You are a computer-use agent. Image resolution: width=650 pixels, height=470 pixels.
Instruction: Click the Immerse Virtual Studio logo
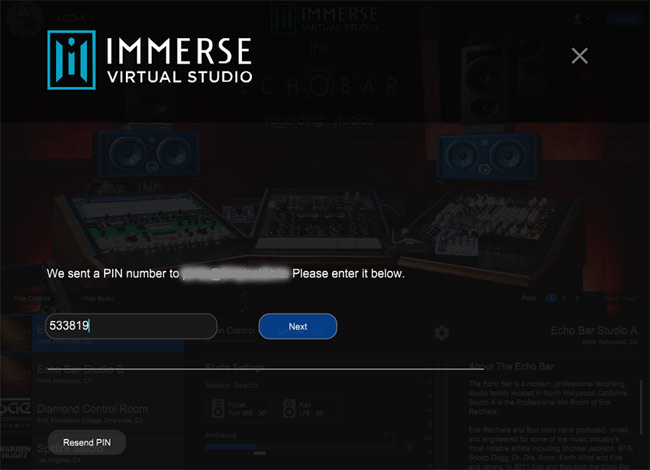click(x=150, y=59)
